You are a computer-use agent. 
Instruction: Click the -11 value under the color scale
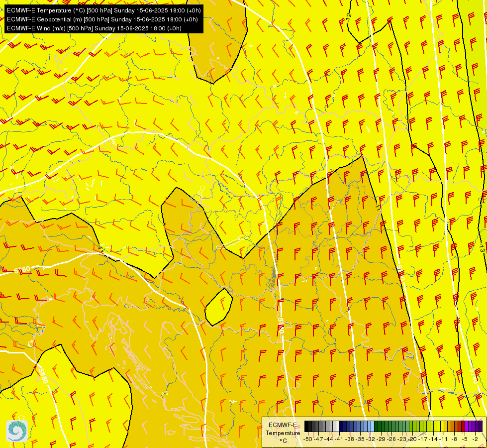coord(443,440)
